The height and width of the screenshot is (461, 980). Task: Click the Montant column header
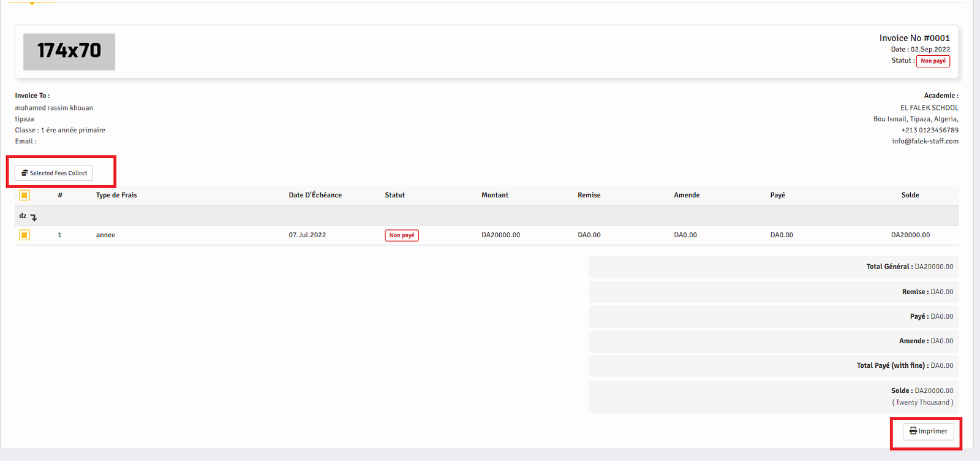pos(494,195)
